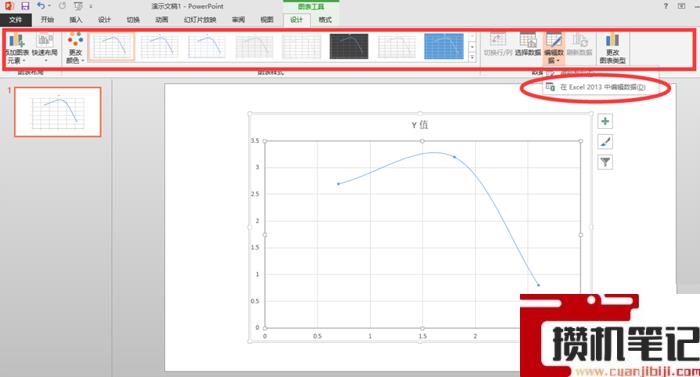Click 更改图表类型 (Change Chart Type) icon

[x=612, y=48]
